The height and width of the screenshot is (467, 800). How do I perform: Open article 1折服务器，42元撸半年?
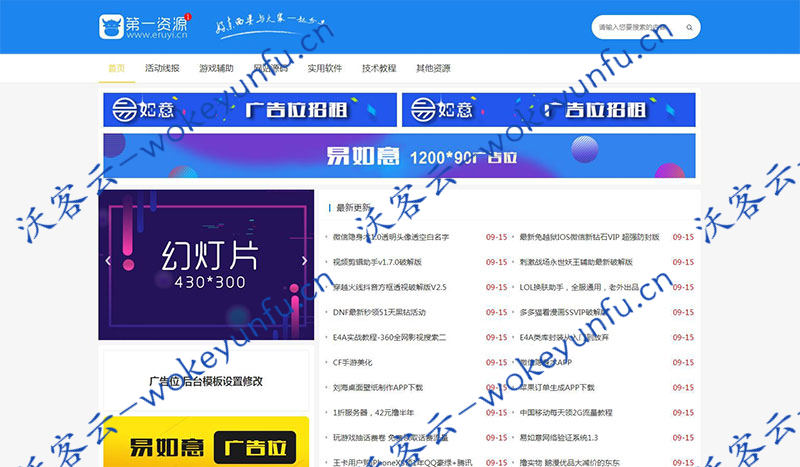pyautogui.click(x=373, y=412)
